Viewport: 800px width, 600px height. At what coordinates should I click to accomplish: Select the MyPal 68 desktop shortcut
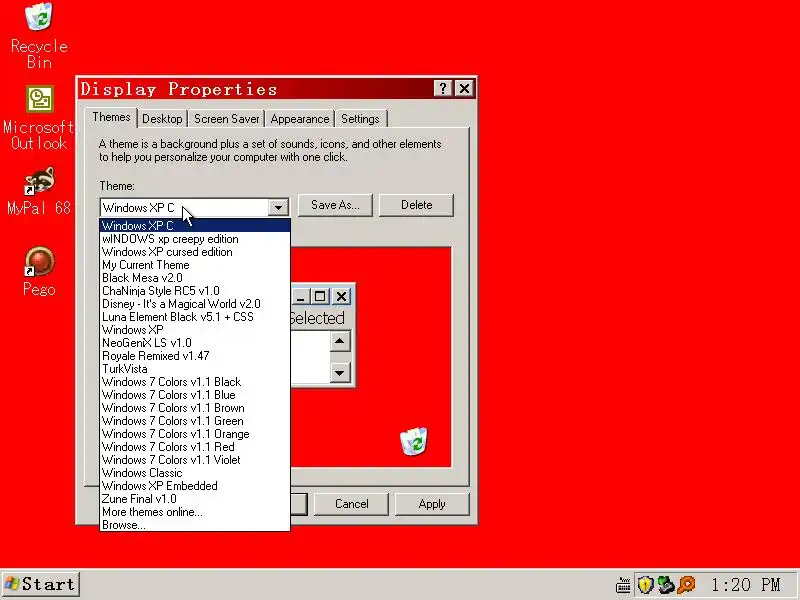[39, 191]
